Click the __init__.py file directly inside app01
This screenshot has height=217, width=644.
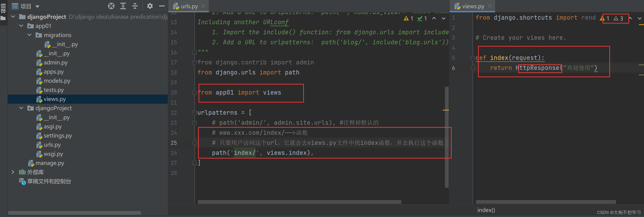53,53
